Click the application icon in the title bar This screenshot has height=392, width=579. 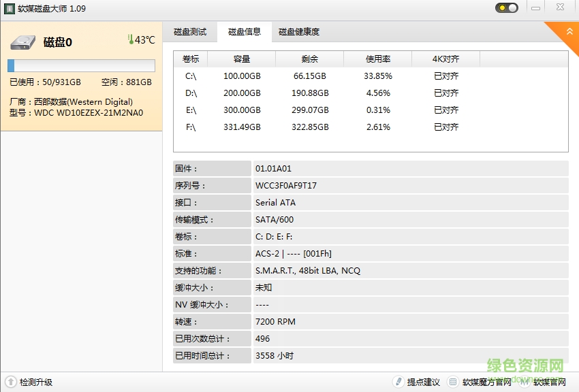click(x=8, y=9)
